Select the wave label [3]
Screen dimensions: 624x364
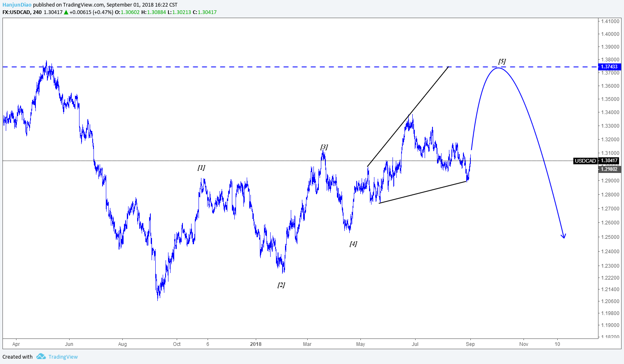tap(324, 147)
